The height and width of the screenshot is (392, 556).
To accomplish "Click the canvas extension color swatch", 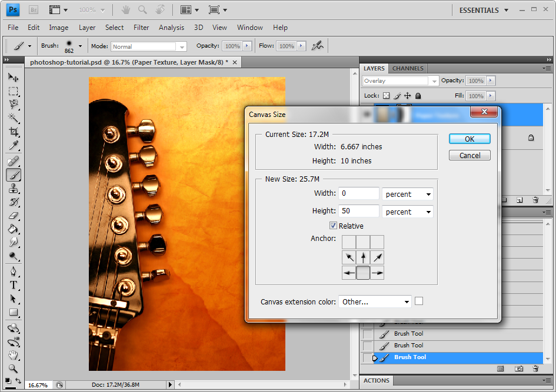I will [419, 301].
